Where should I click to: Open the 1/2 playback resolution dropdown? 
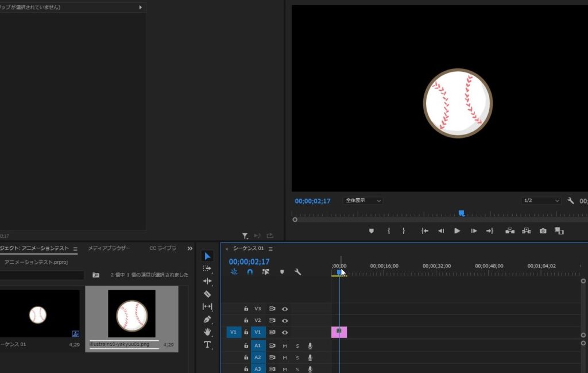541,201
